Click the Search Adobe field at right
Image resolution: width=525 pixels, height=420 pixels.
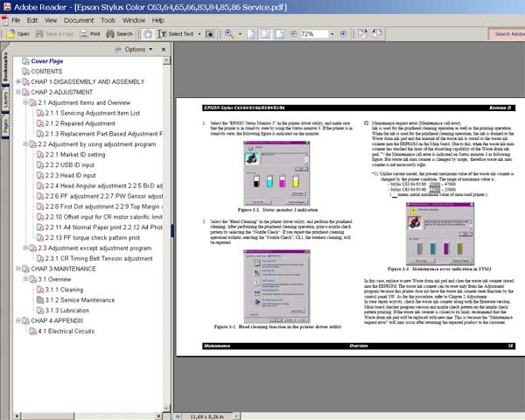[507, 34]
